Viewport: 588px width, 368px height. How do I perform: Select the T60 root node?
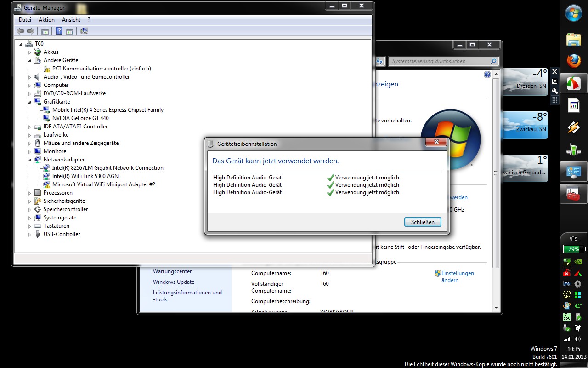(39, 44)
